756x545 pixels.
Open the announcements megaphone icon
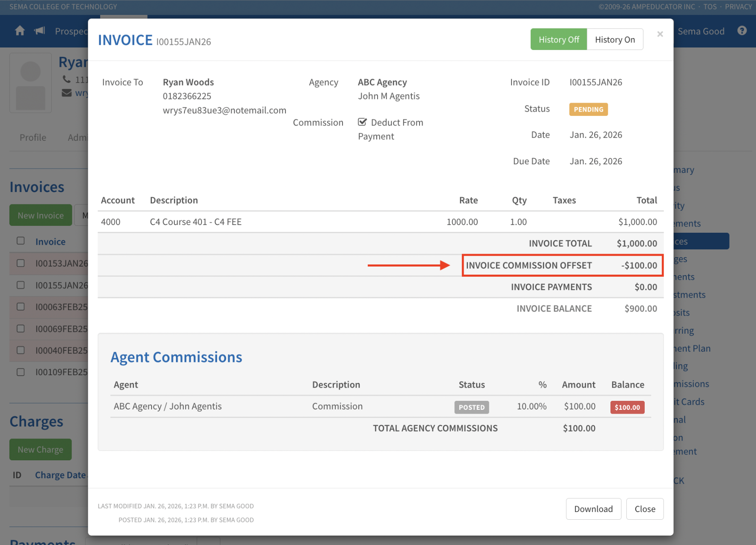click(40, 31)
